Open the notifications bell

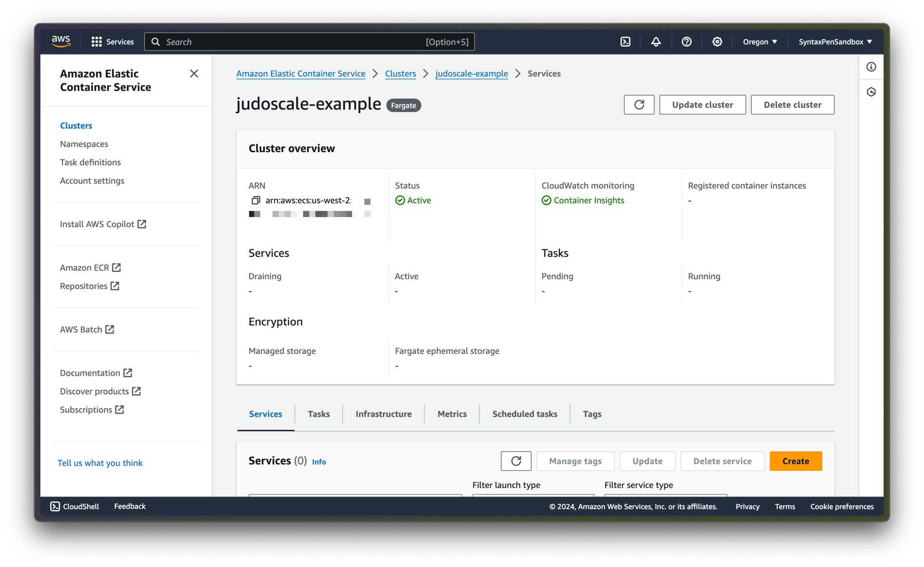pyautogui.click(x=656, y=42)
